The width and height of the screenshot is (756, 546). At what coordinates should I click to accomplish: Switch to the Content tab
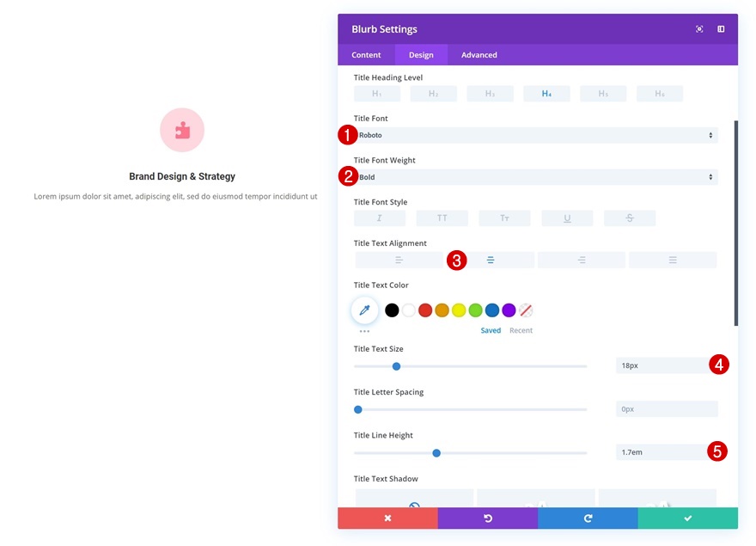click(366, 55)
